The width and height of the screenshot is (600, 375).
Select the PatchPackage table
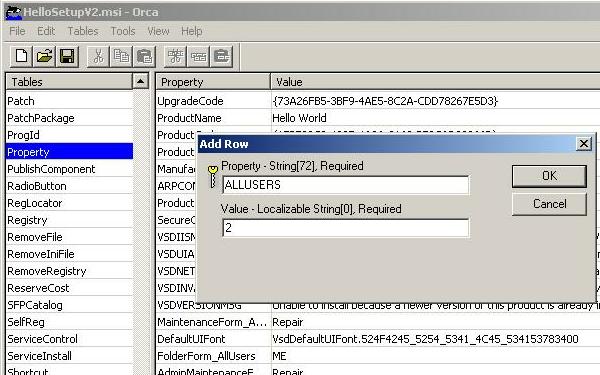pos(69,118)
